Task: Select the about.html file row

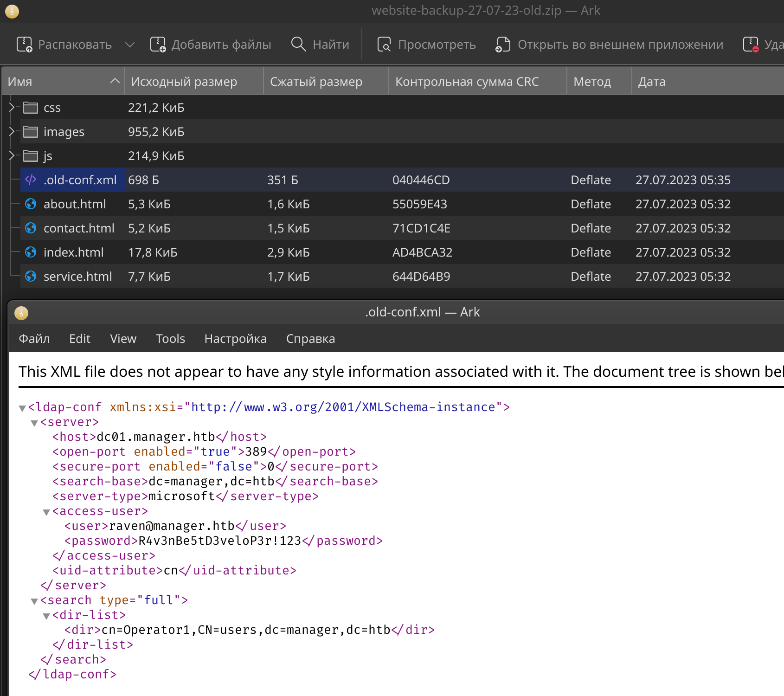Action: (x=402, y=204)
